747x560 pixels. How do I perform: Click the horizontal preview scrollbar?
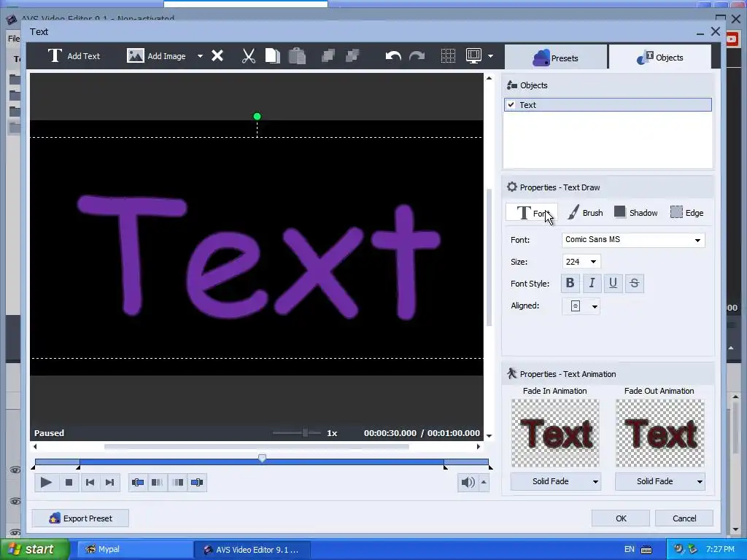(x=256, y=447)
